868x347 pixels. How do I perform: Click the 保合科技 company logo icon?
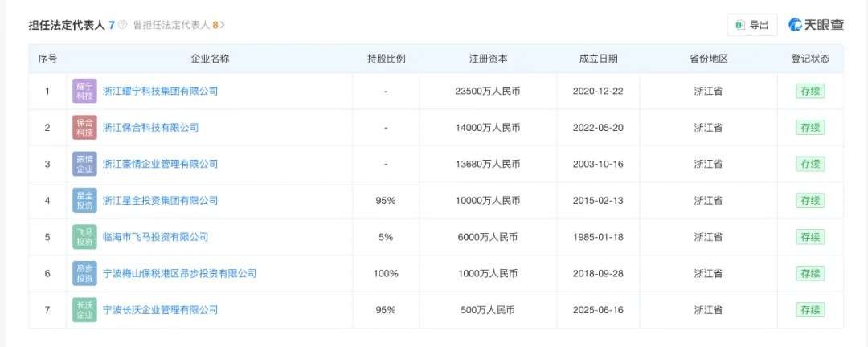click(x=84, y=127)
